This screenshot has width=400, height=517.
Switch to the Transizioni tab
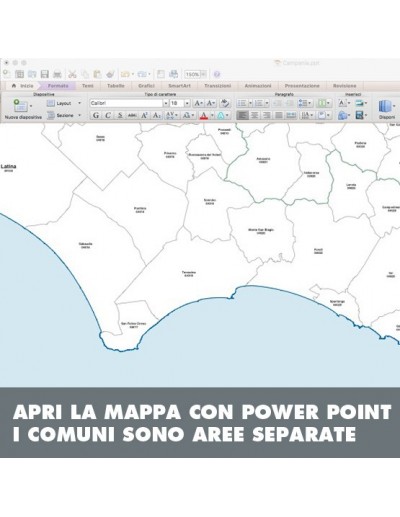coord(218,86)
